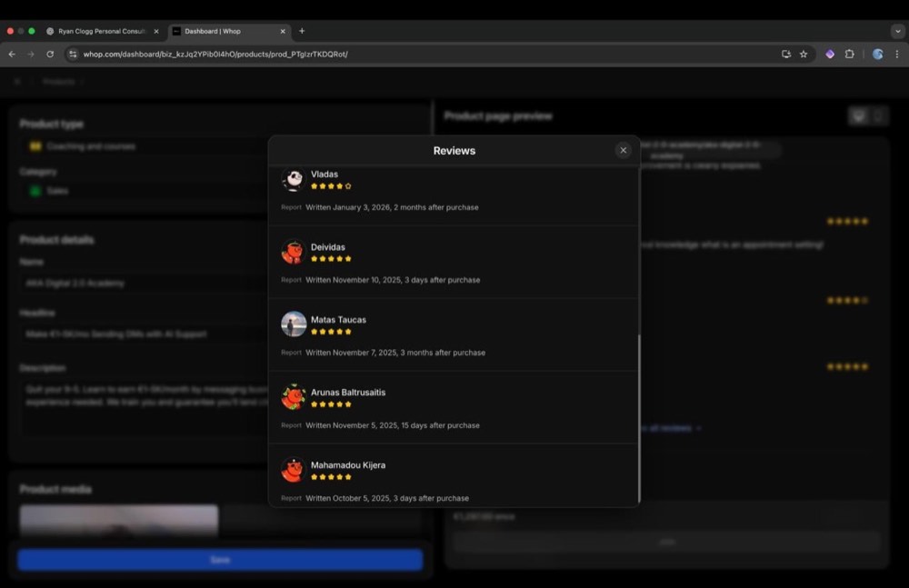Click the whop.com address bar

click(429, 54)
